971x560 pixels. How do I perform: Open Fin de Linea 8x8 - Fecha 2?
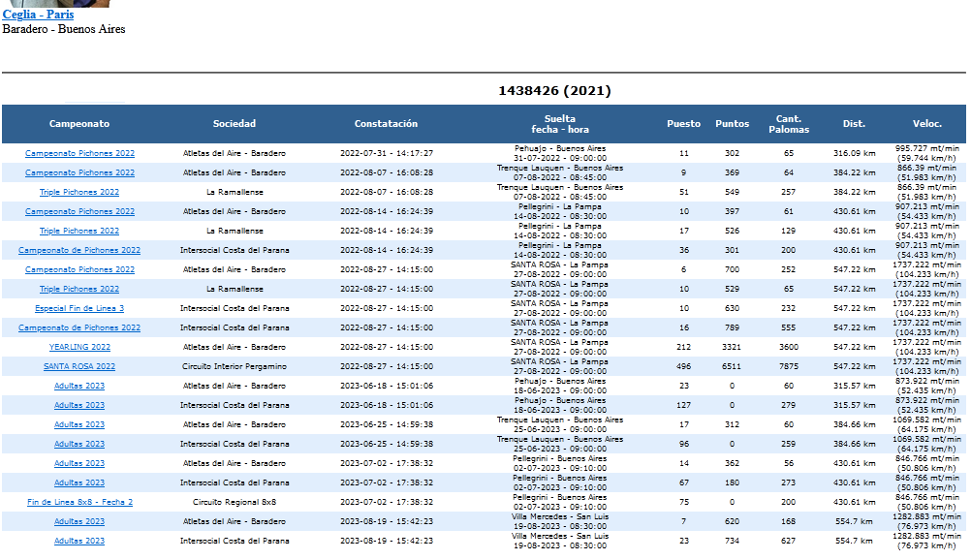pyautogui.click(x=79, y=502)
